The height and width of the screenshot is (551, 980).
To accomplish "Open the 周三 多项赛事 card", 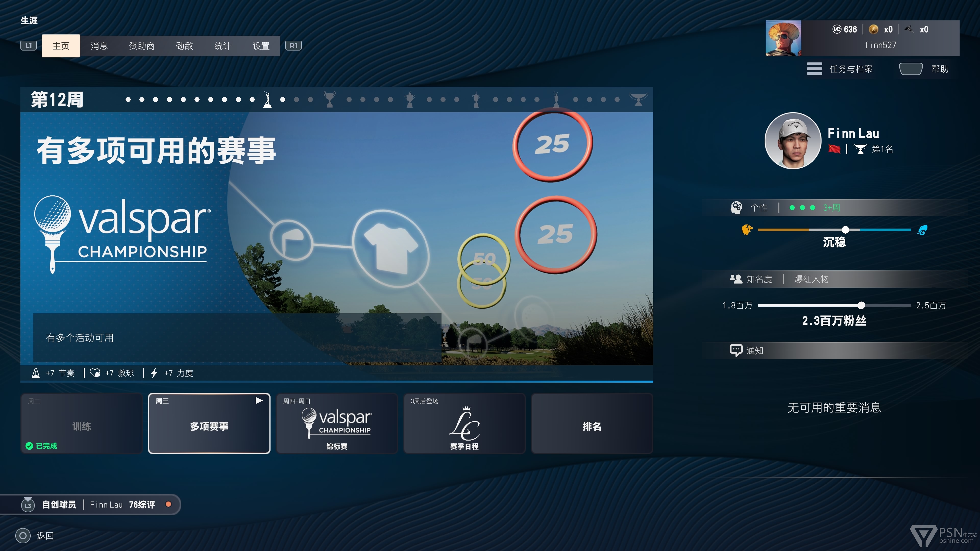I will click(x=209, y=423).
